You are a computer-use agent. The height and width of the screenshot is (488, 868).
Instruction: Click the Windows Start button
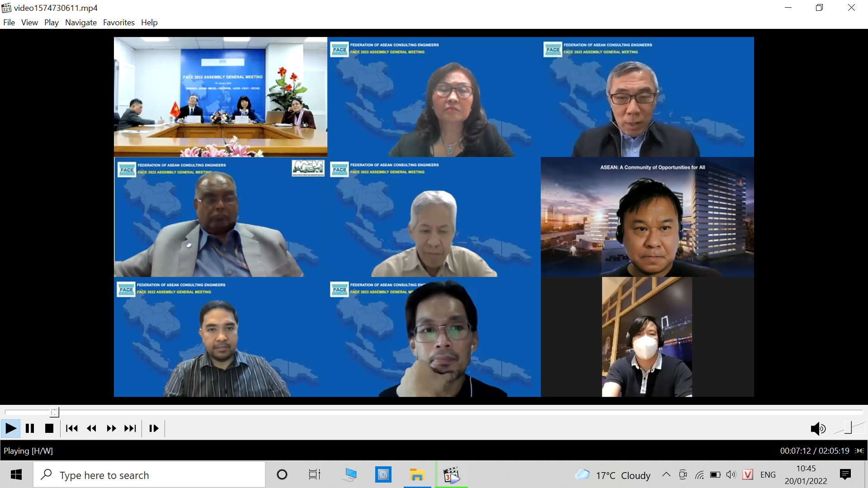click(16, 474)
